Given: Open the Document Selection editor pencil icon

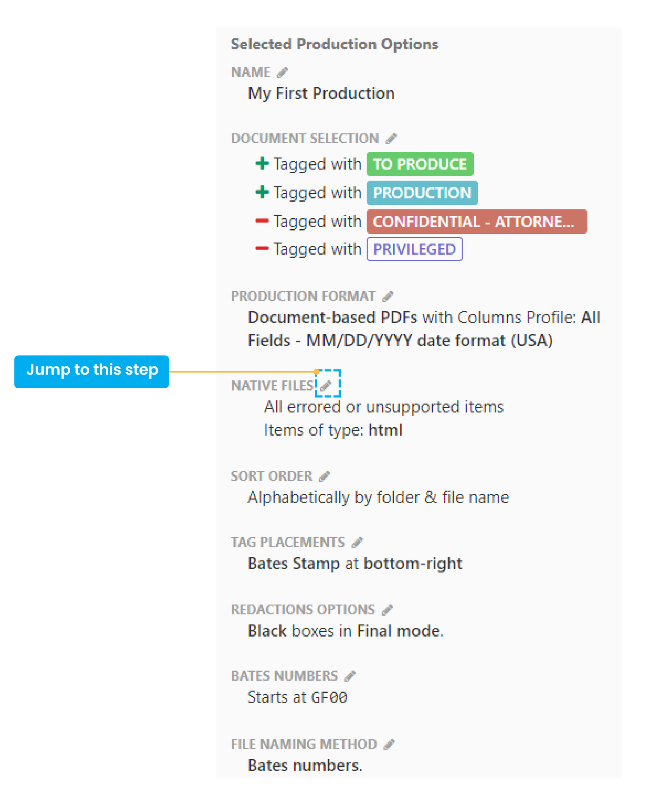Looking at the screenshot, I should click(391, 138).
